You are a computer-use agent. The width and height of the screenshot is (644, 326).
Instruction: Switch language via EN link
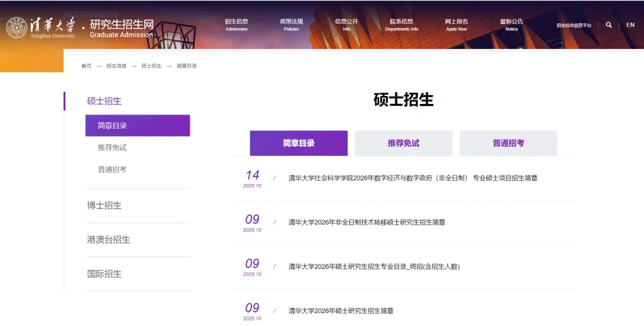(630, 25)
